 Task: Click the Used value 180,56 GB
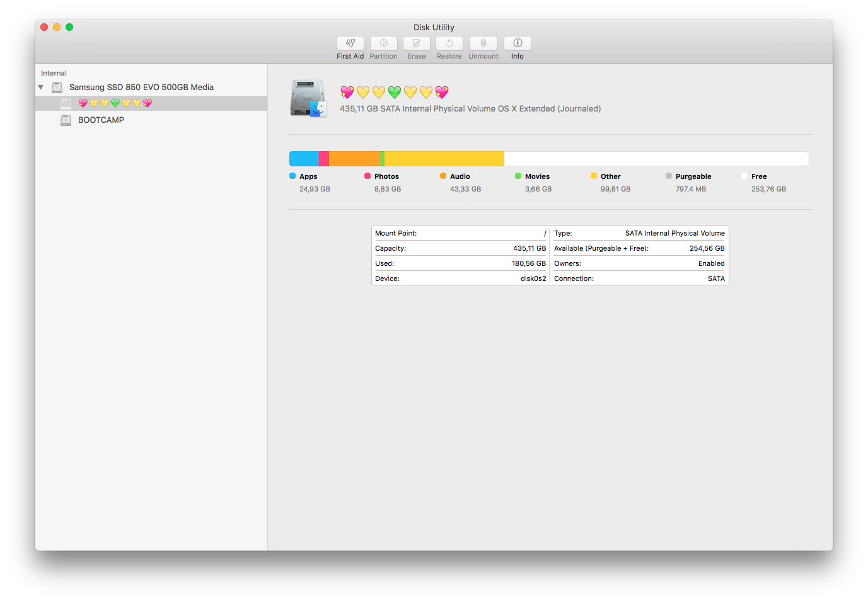529,263
